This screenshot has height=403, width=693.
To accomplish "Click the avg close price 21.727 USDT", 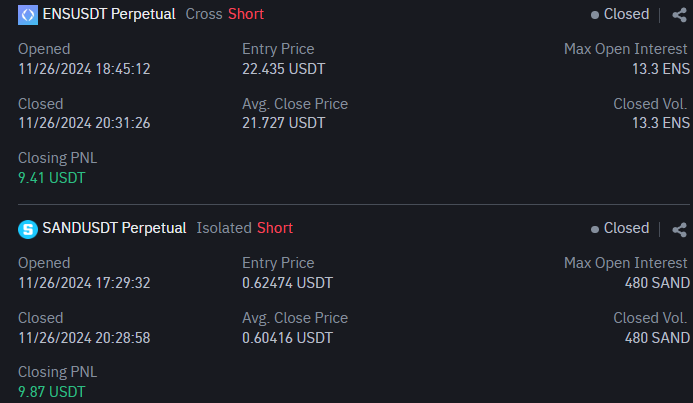I will tap(284, 123).
